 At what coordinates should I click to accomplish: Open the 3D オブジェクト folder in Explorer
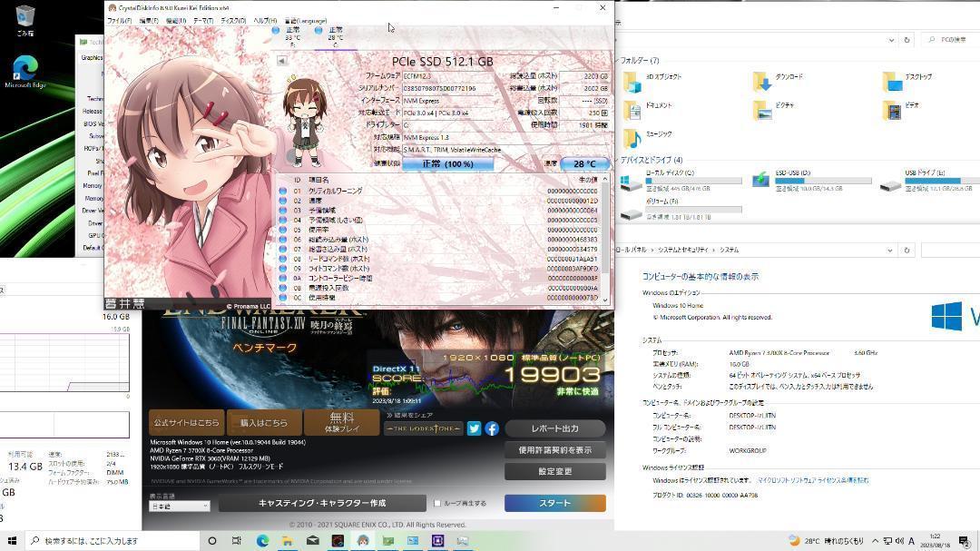[653, 82]
